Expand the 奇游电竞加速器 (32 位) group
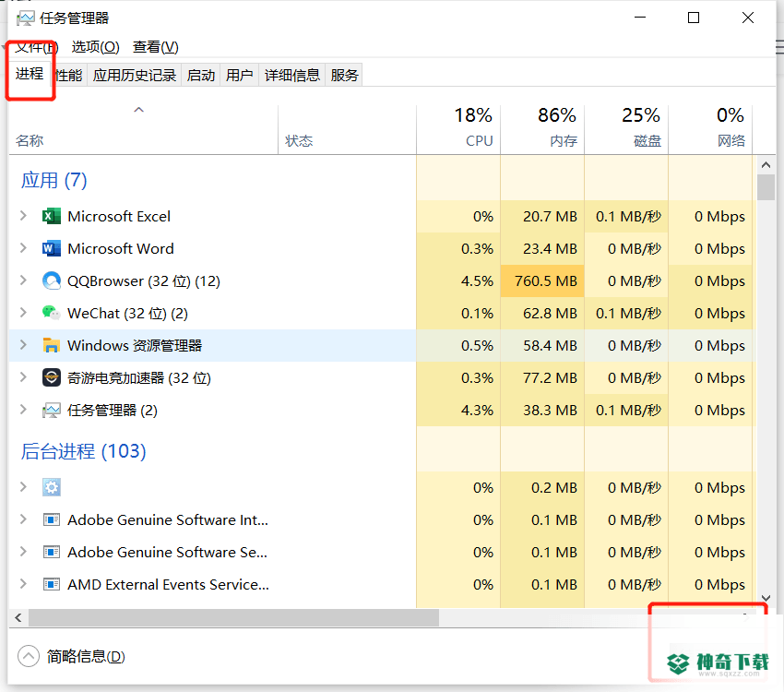 point(23,377)
